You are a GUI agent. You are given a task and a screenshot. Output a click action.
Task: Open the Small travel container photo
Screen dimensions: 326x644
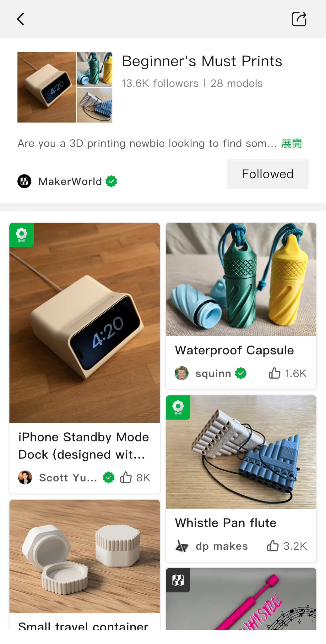(x=85, y=556)
